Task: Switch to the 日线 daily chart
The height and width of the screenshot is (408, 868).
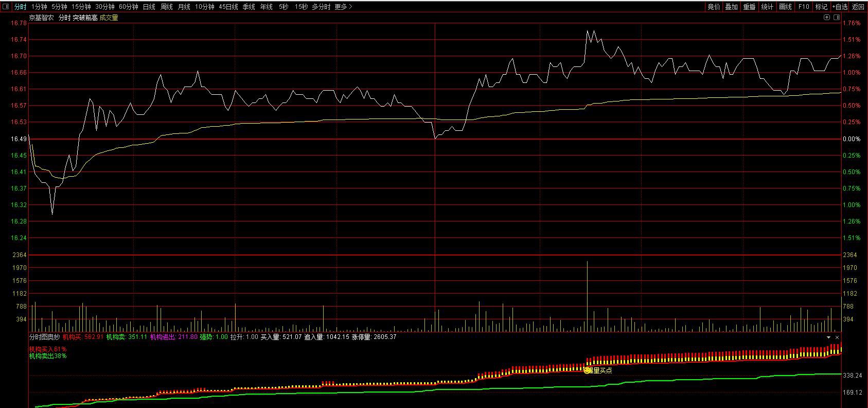Action: [x=149, y=7]
